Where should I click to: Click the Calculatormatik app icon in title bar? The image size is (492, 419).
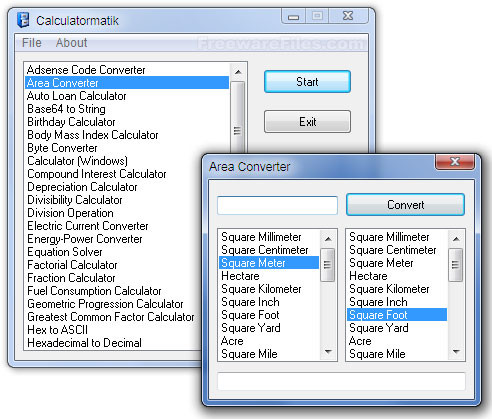23,20
